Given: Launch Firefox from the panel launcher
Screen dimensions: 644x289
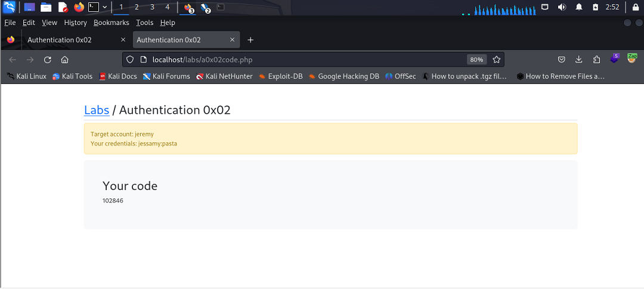Looking at the screenshot, I should pyautogui.click(x=79, y=7).
